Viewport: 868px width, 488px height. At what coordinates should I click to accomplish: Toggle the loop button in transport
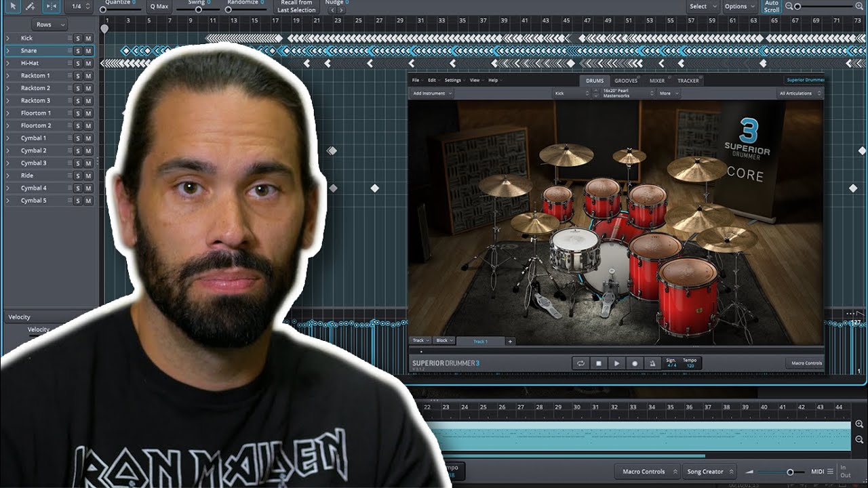580,363
